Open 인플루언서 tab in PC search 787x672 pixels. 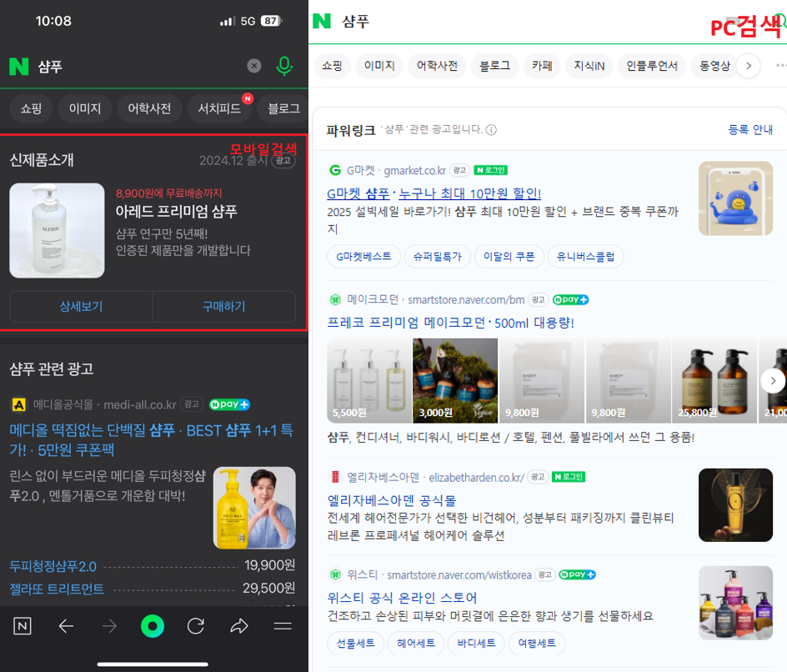651,66
